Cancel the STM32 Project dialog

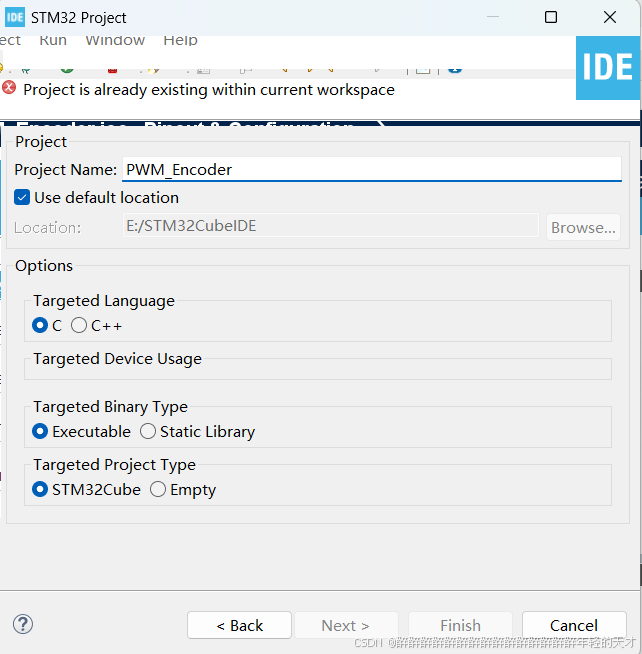point(574,625)
